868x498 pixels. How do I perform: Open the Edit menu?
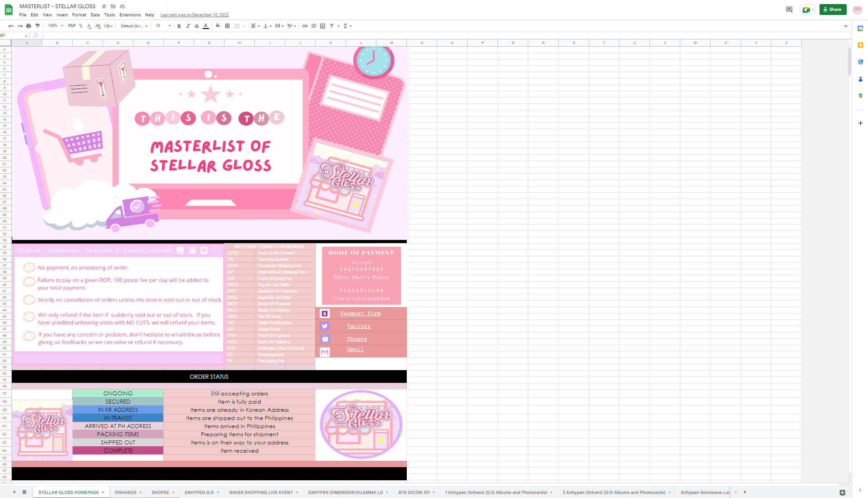pyautogui.click(x=34, y=15)
